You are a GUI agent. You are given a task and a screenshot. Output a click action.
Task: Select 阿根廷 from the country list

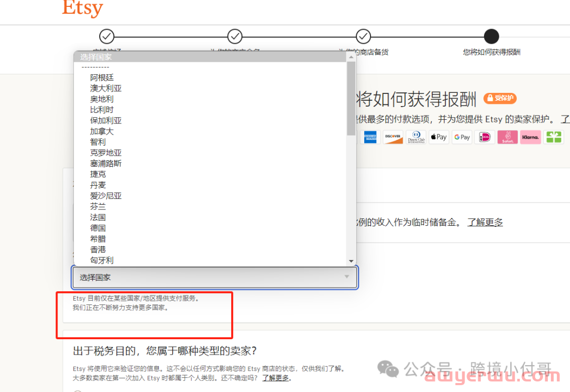tap(210, 78)
